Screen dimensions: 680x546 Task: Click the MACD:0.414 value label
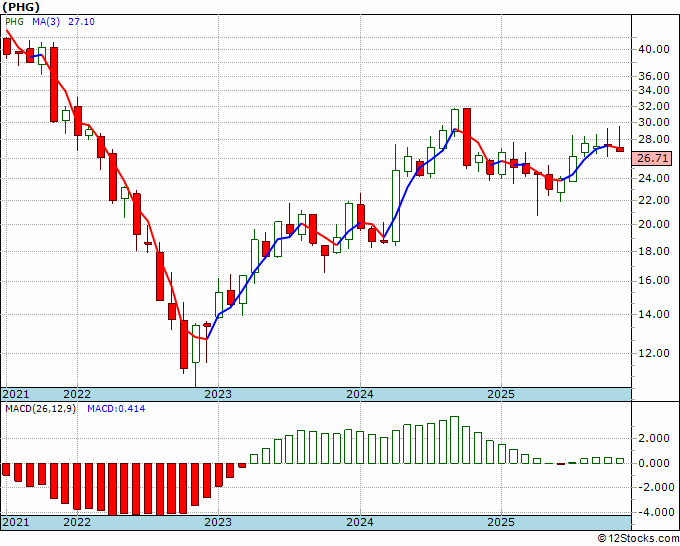pyautogui.click(x=116, y=409)
